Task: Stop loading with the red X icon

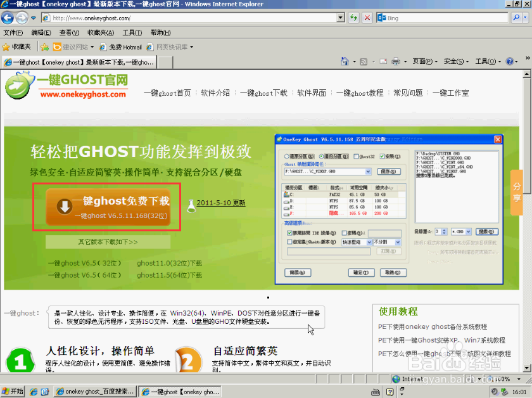Action: click(x=367, y=18)
